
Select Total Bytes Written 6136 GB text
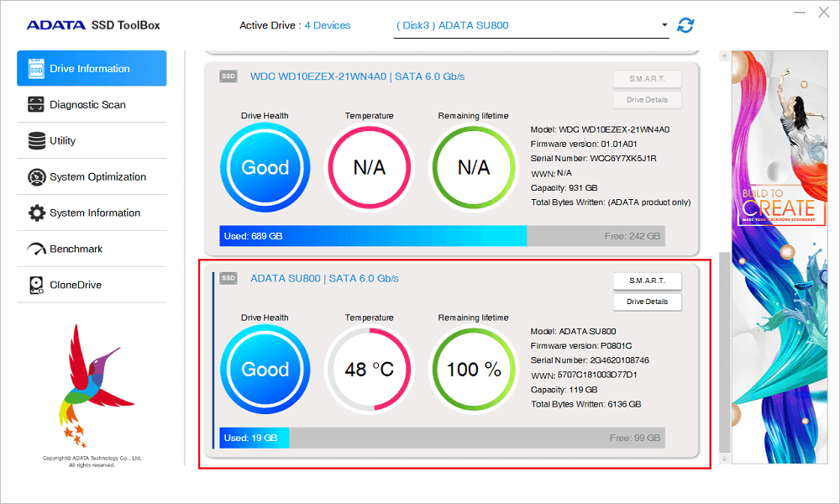coord(586,404)
